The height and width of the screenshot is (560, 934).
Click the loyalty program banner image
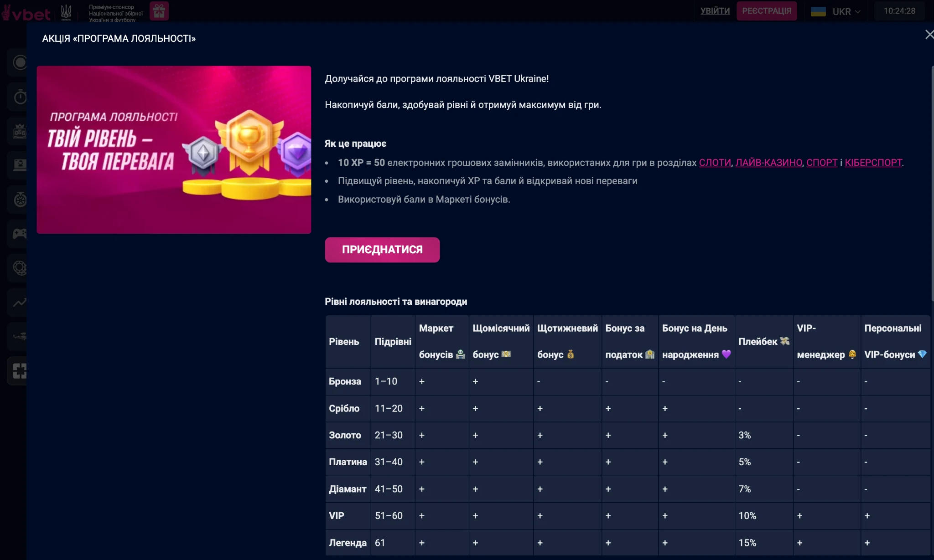point(174,149)
